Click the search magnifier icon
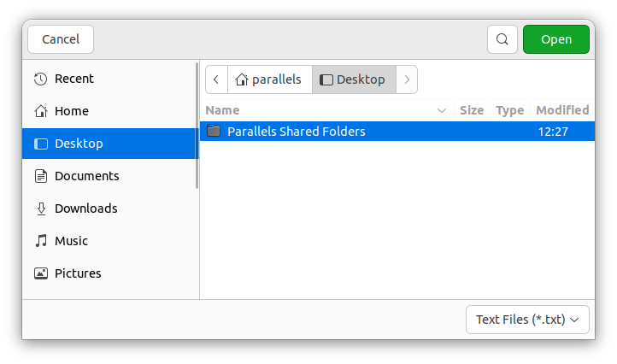The image size is (617, 364). click(x=502, y=39)
